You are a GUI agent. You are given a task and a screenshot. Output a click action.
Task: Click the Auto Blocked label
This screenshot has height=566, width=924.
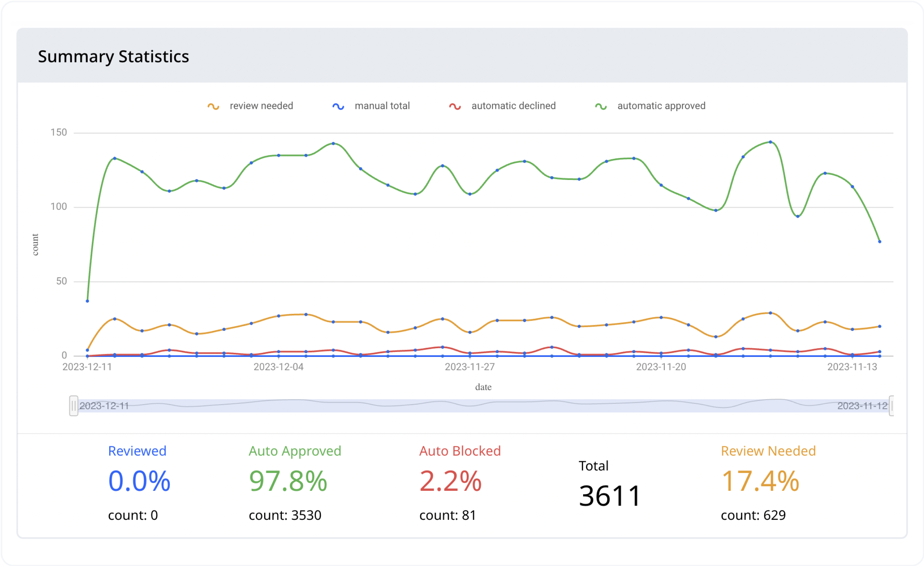click(460, 451)
